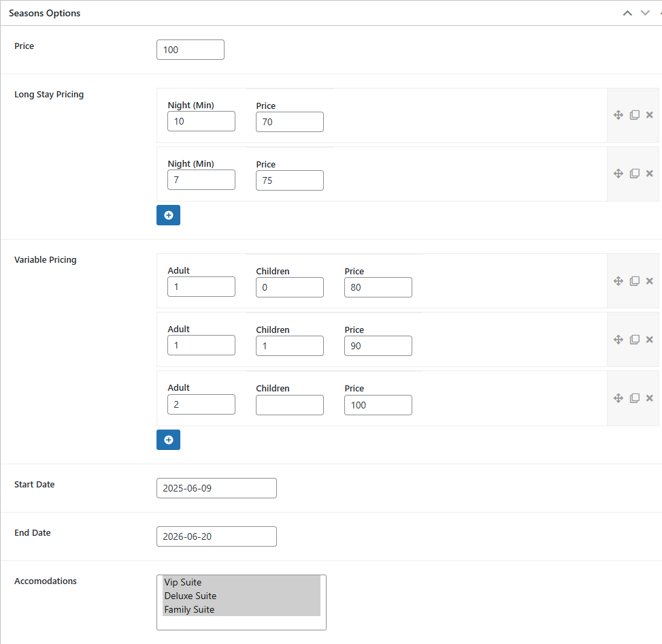662x644 pixels.
Task: Click move handle of 10-night pricing row
Action: click(x=618, y=115)
